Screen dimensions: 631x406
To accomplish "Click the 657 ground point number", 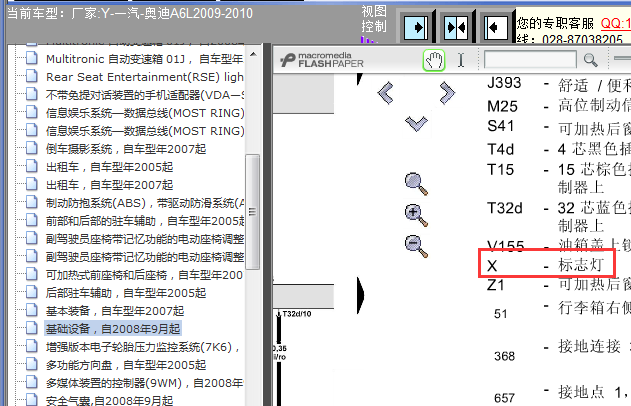I will tap(505, 398).
